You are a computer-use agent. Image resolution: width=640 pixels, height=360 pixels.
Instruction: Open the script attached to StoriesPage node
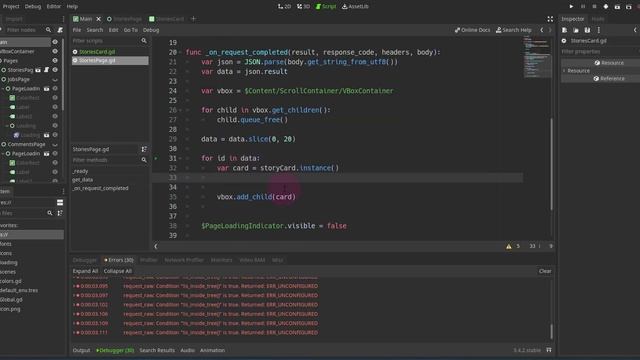(x=47, y=70)
